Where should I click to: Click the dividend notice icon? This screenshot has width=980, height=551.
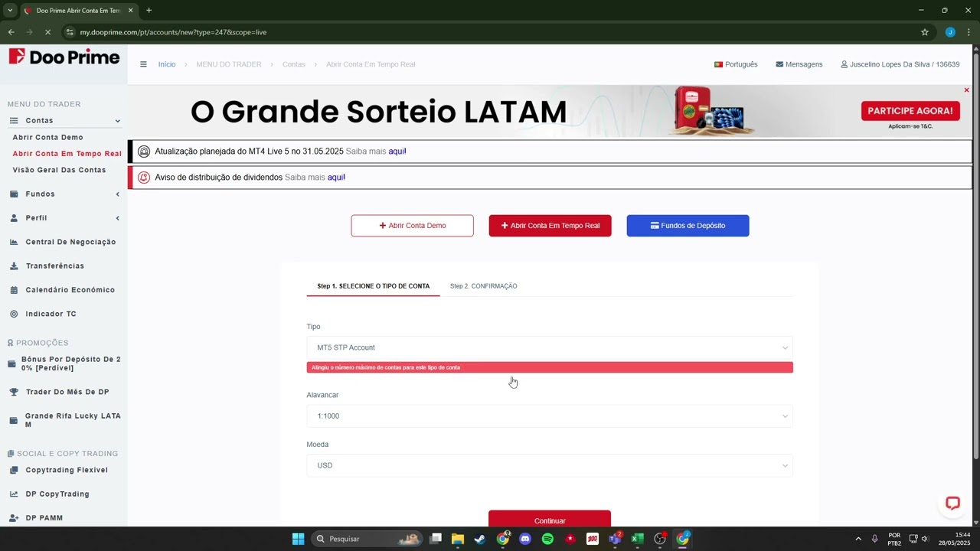coord(144,178)
